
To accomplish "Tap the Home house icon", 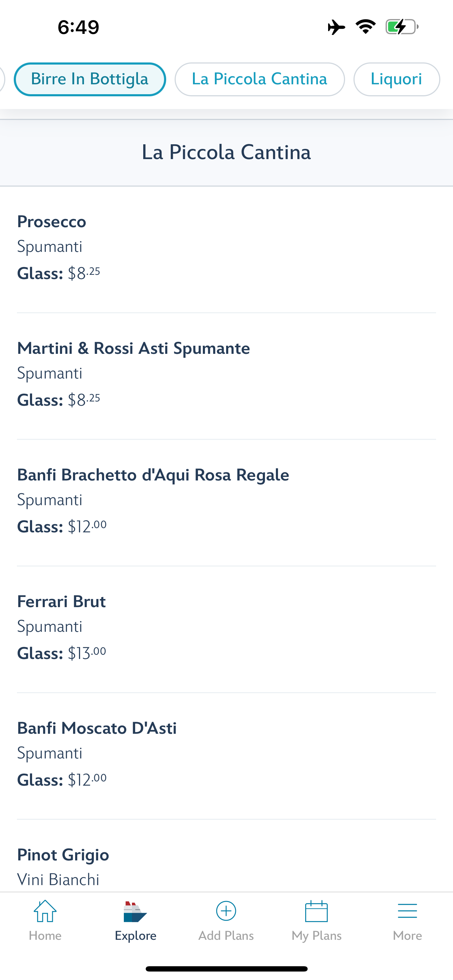I will (x=45, y=911).
